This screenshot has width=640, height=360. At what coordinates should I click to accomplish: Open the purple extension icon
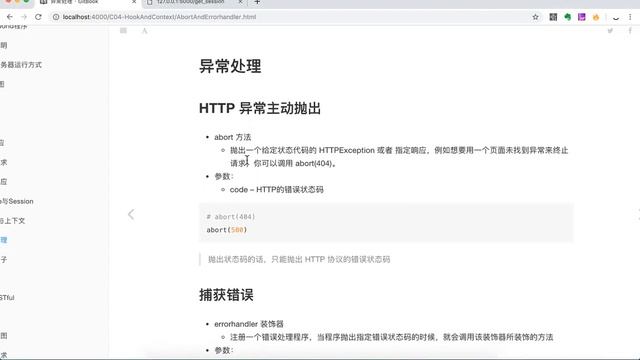click(582, 17)
